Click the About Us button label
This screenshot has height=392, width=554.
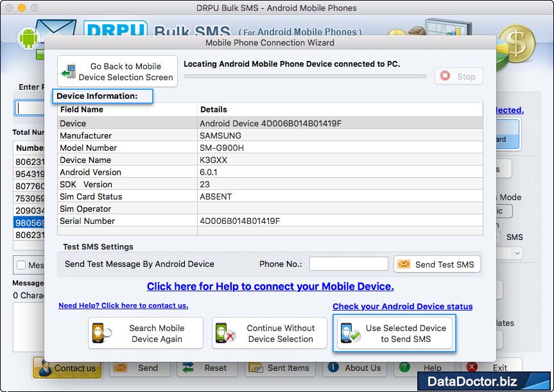click(363, 368)
